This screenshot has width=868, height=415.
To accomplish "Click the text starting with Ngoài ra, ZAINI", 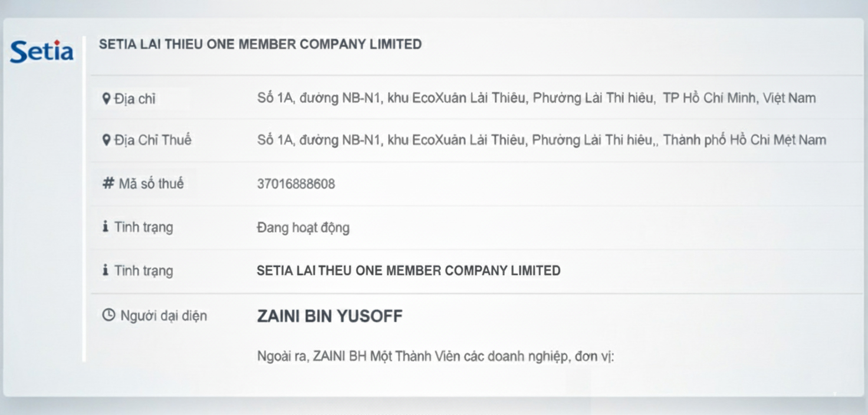I will coord(435,357).
